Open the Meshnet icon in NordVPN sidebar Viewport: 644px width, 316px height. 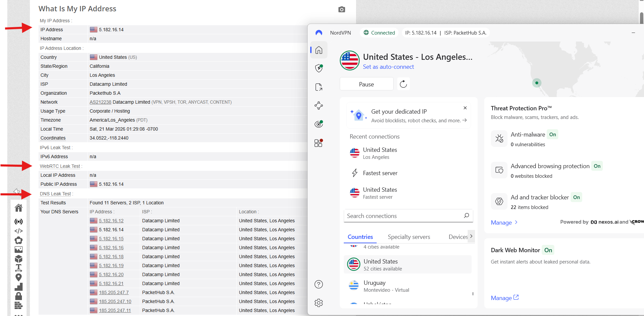click(319, 106)
